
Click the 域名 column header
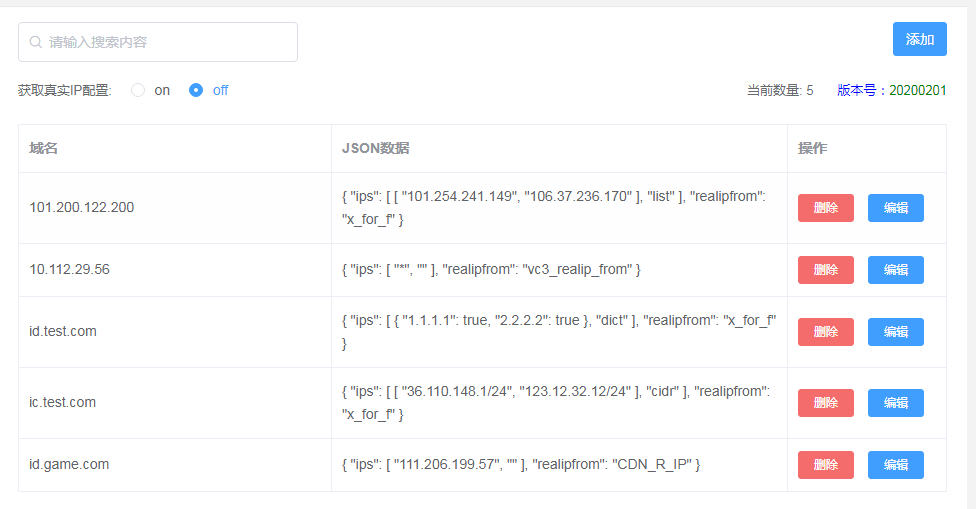[x=44, y=148]
